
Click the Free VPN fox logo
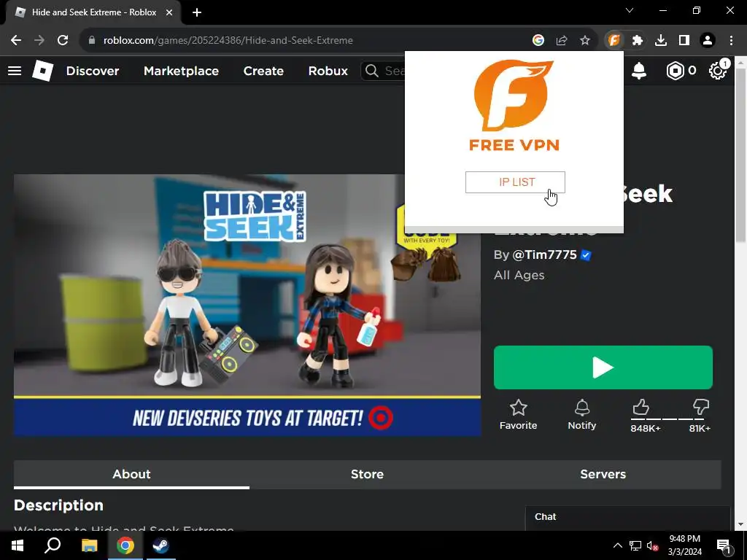pos(514,96)
